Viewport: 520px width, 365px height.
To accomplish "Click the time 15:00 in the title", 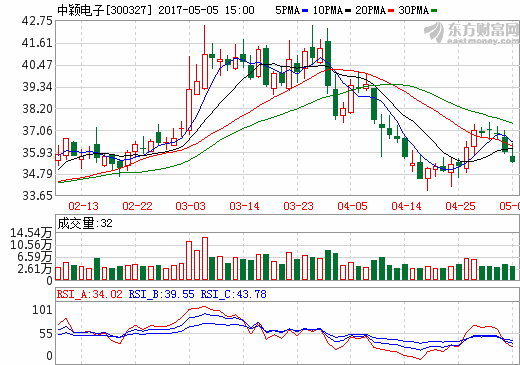I will (x=239, y=10).
